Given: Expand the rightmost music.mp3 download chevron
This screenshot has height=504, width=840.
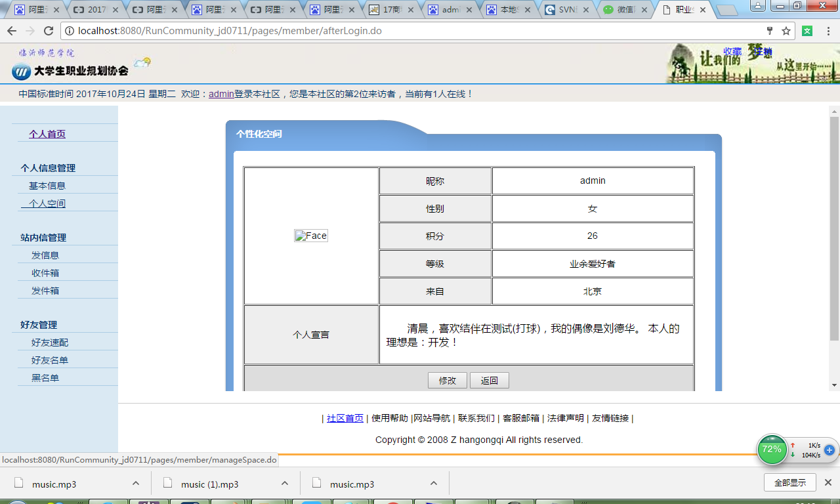Looking at the screenshot, I should point(433,482).
